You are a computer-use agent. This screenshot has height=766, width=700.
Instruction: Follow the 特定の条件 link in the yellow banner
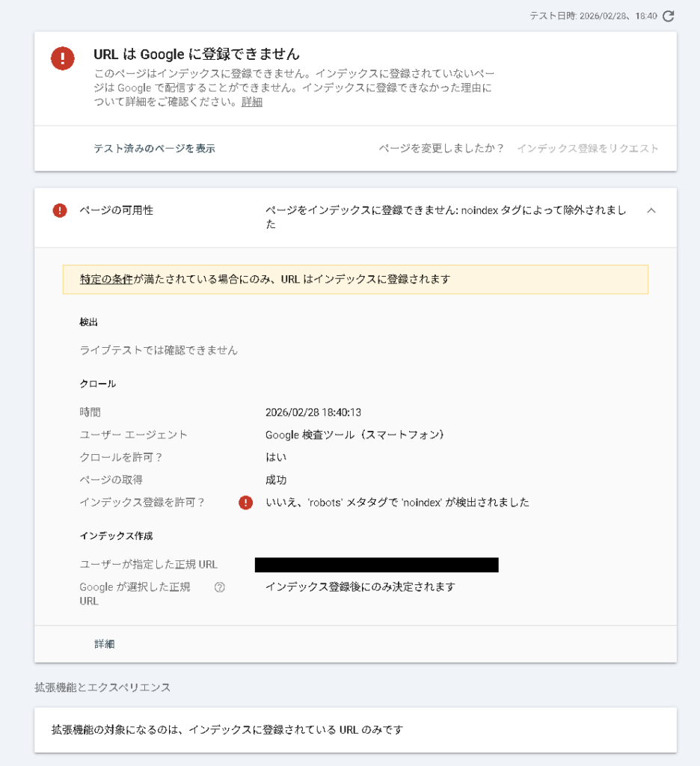106,279
